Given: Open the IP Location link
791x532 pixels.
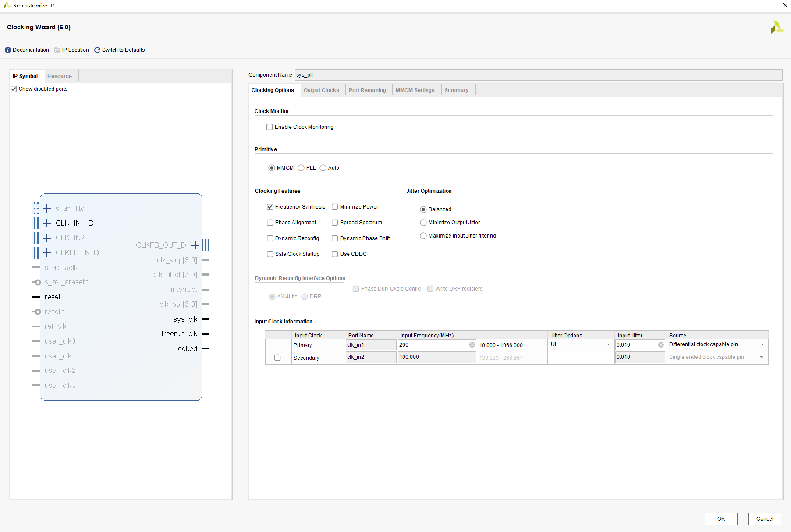Looking at the screenshot, I should pyautogui.click(x=75, y=50).
